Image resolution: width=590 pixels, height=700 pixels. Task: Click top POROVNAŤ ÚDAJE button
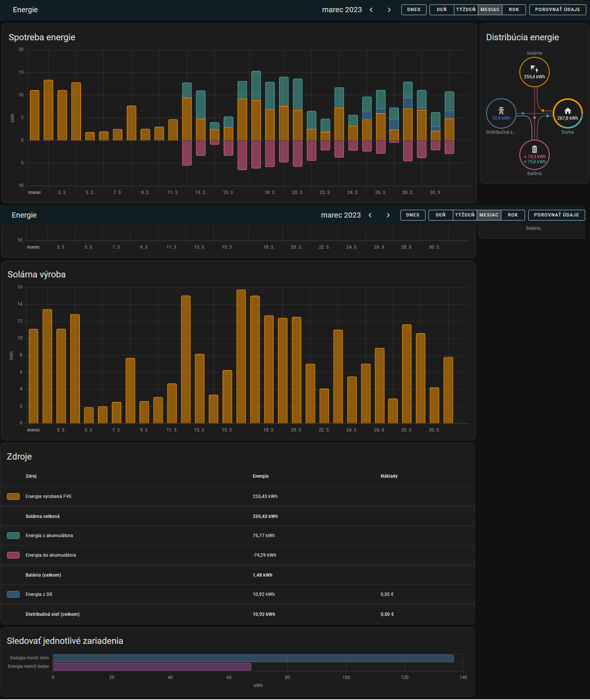[557, 10]
